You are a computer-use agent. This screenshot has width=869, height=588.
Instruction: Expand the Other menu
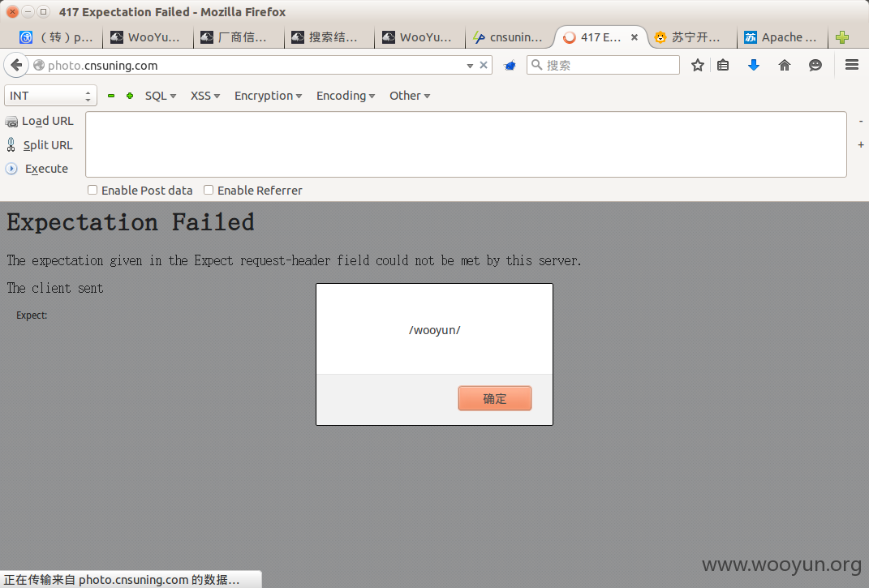[x=410, y=96]
